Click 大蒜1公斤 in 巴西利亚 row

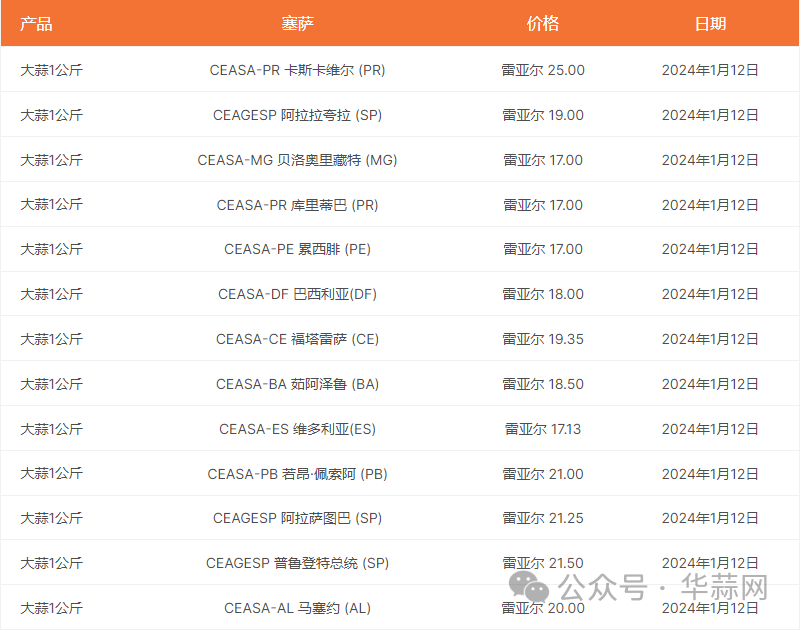click(51, 294)
